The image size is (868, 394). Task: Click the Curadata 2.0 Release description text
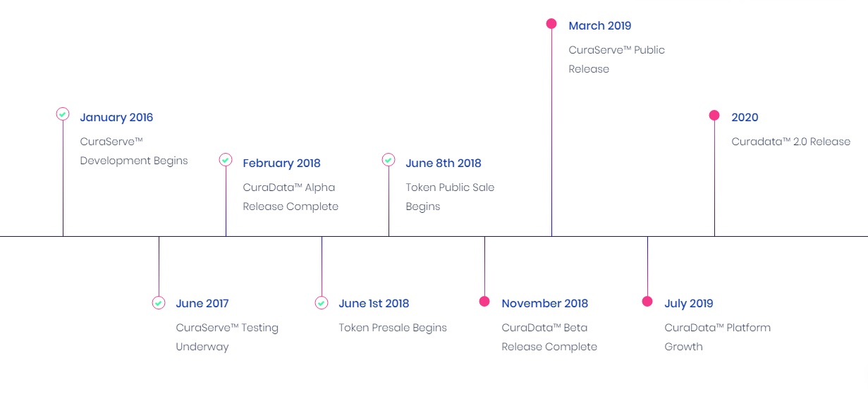coord(790,142)
